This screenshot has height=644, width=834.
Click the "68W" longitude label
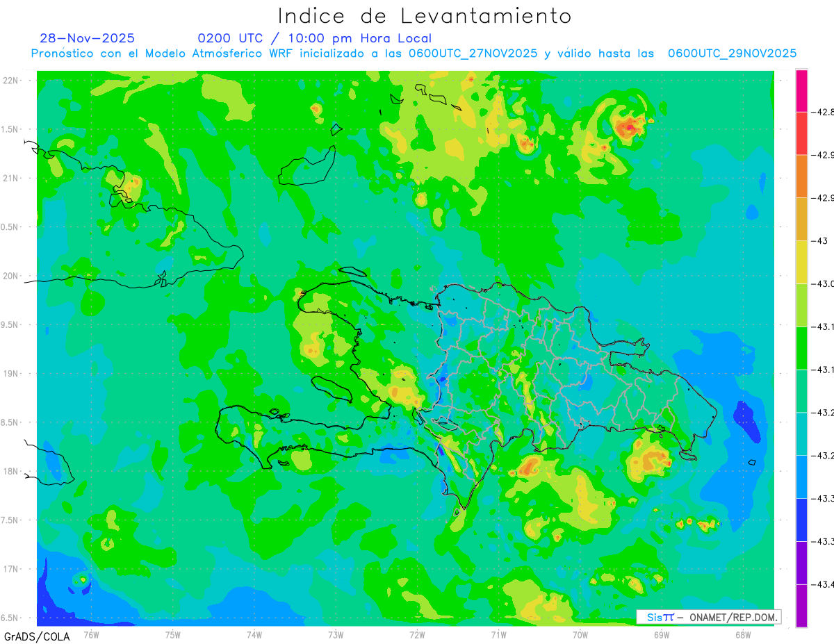coord(743,634)
